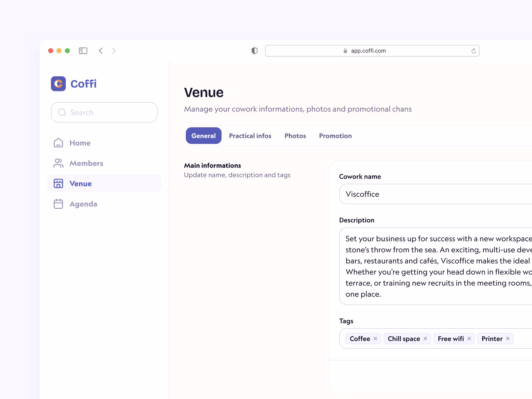Viewport: 532px width, 399px height.
Task: Switch to the Photos tab
Action: [295, 136]
